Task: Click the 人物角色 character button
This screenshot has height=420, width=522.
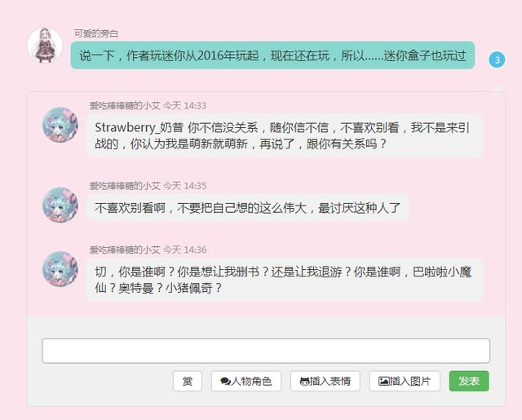Action: click(246, 381)
